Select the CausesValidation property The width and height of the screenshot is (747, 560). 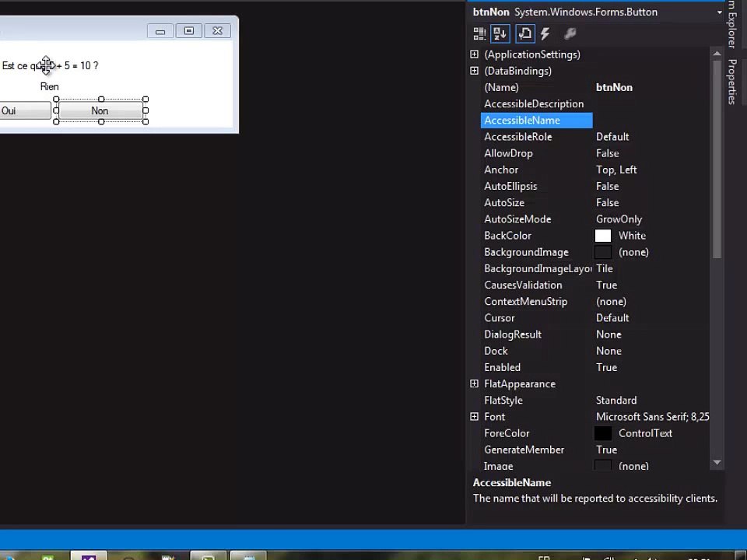point(523,285)
